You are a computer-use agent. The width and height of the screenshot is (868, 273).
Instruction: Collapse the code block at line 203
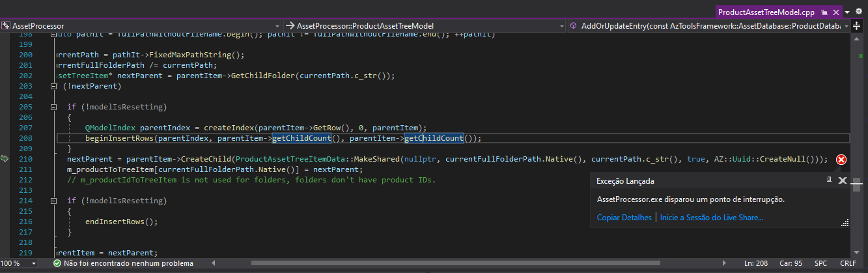54,86
